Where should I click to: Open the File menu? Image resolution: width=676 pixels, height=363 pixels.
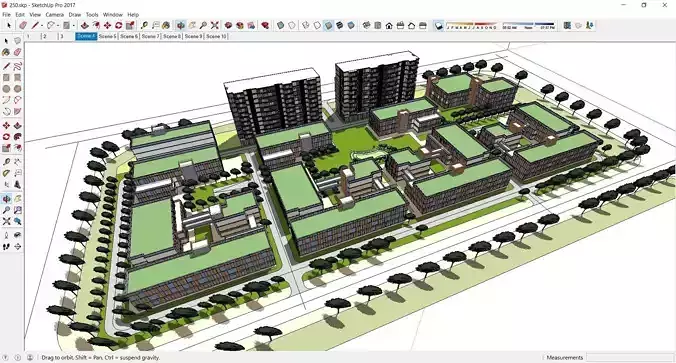click(x=6, y=14)
